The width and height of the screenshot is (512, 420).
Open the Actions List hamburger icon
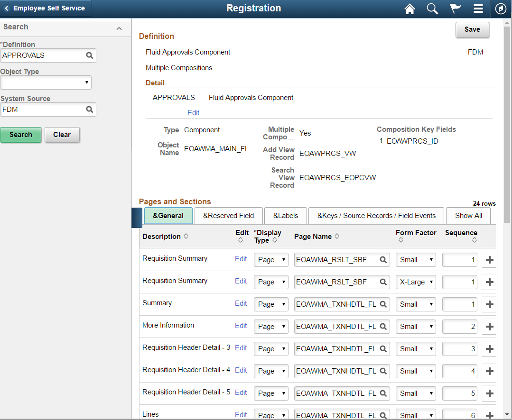click(x=478, y=9)
